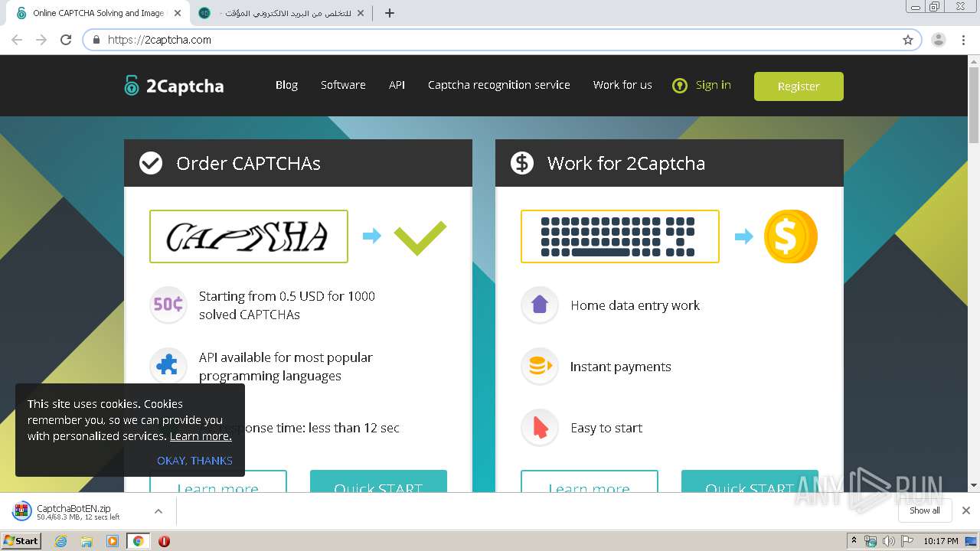Open the Work for us page

pyautogui.click(x=622, y=85)
